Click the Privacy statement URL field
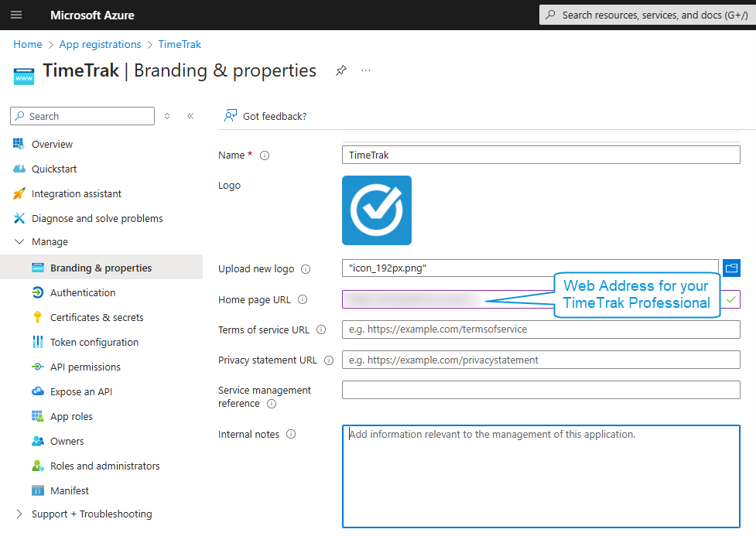The height and width of the screenshot is (536, 756). point(541,360)
